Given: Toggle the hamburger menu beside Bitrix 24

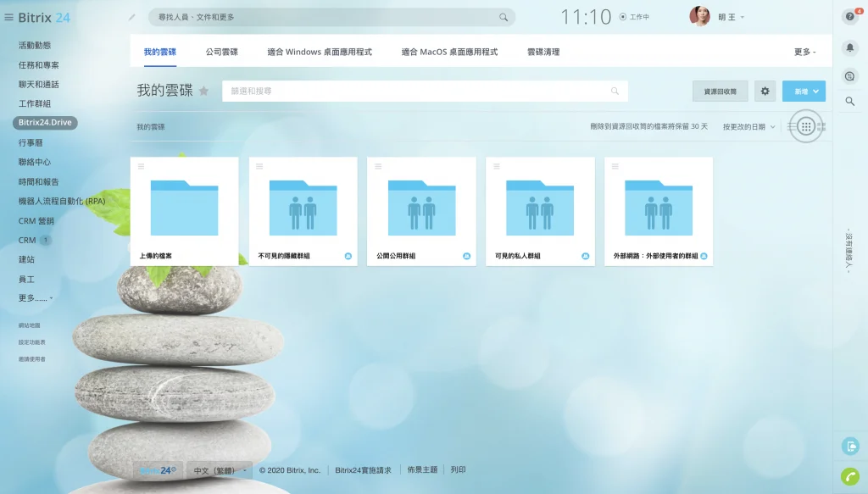Looking at the screenshot, I should pos(9,17).
